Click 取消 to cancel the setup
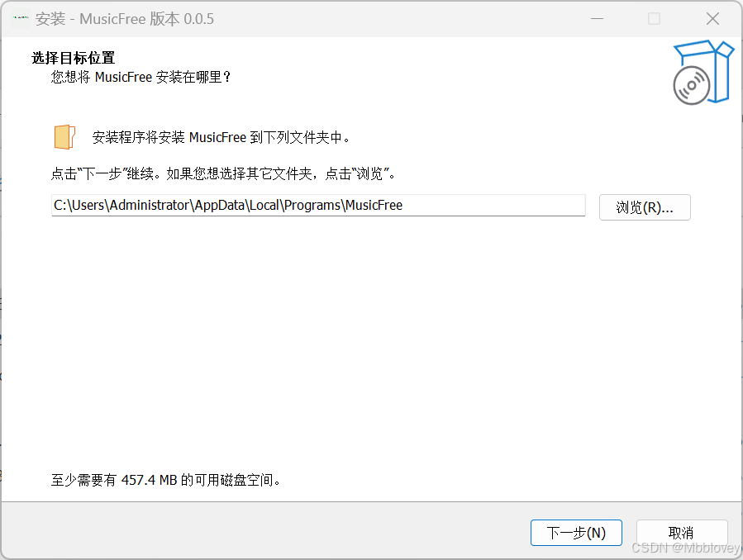Screen dimensions: 743x560 [681, 533]
